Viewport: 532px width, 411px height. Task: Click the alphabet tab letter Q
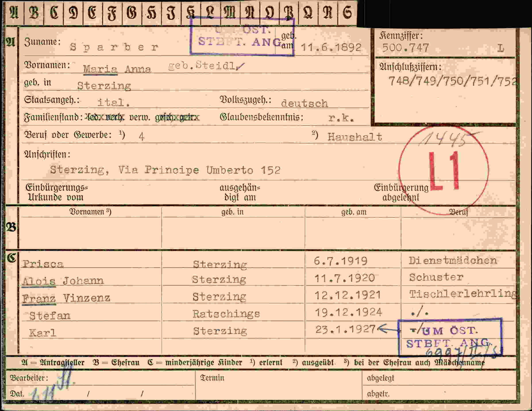point(308,12)
